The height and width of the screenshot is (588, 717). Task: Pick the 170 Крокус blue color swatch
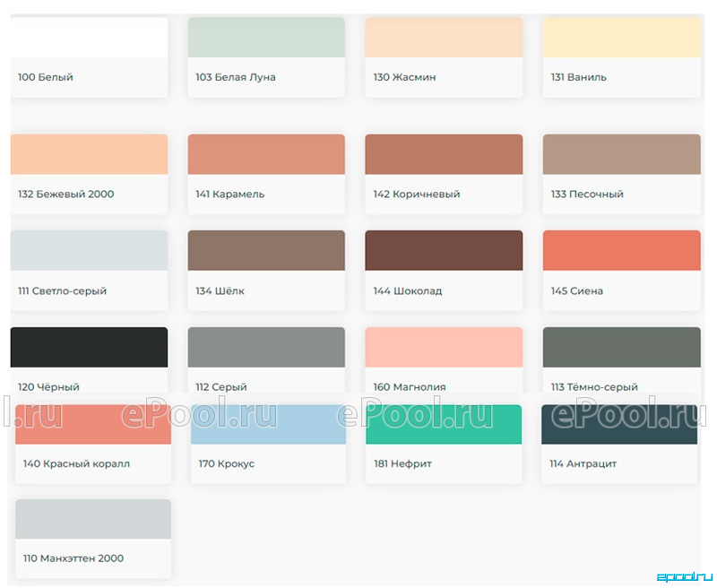pyautogui.click(x=268, y=424)
